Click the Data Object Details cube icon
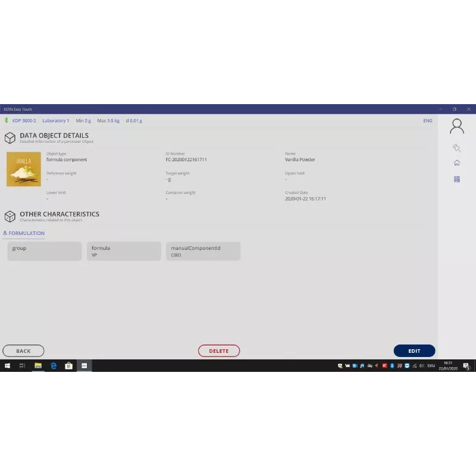Image resolution: width=476 pixels, height=476 pixels. pos(10,138)
